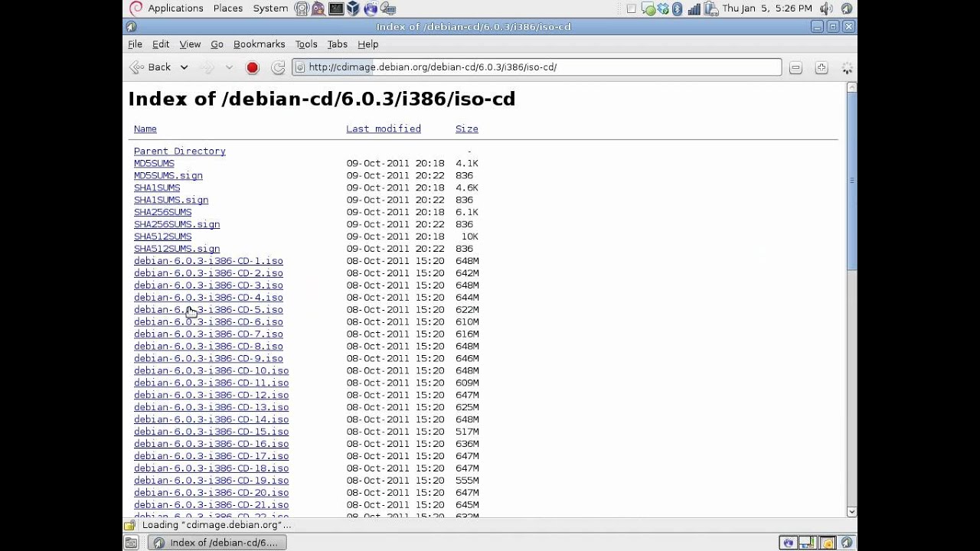The width and height of the screenshot is (980, 551).
Task: Open the View menu
Action: [190, 44]
